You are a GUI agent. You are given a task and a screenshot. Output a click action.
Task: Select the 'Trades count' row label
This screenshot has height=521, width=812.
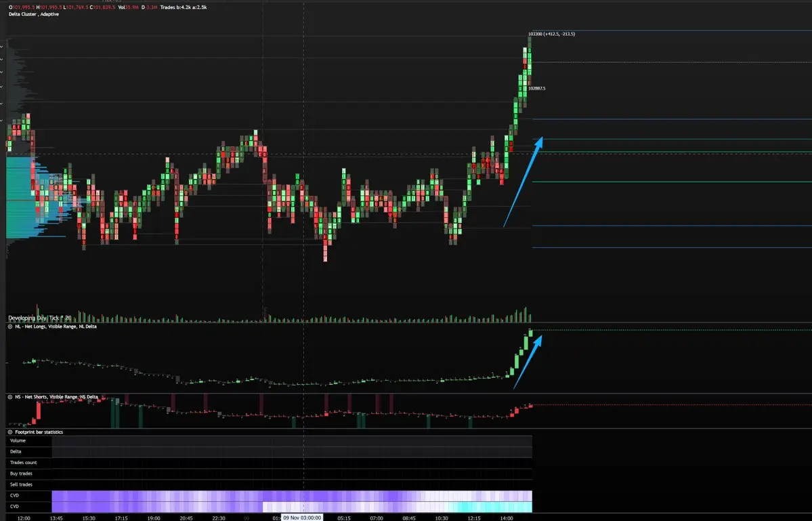pyautogui.click(x=23, y=463)
